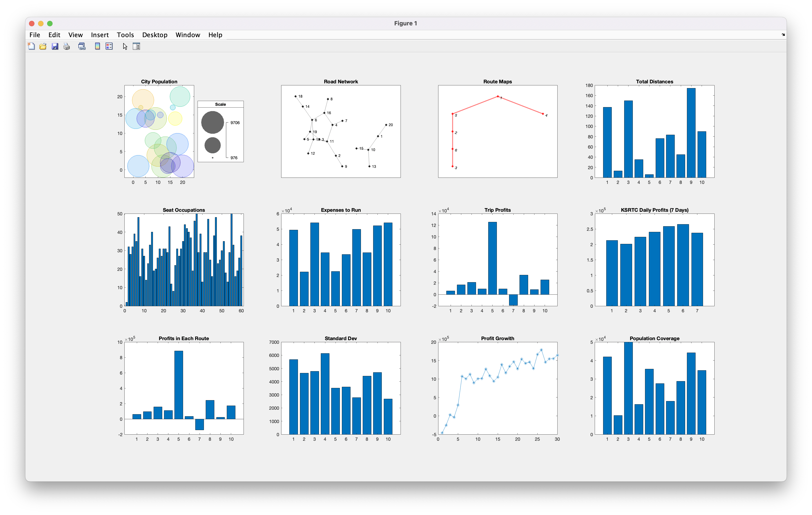Open the Tools menu
The image size is (812, 515).
click(126, 35)
